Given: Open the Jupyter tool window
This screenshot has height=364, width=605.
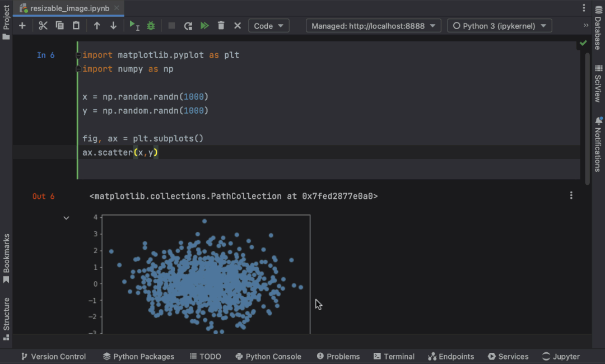Looking at the screenshot, I should point(561,356).
